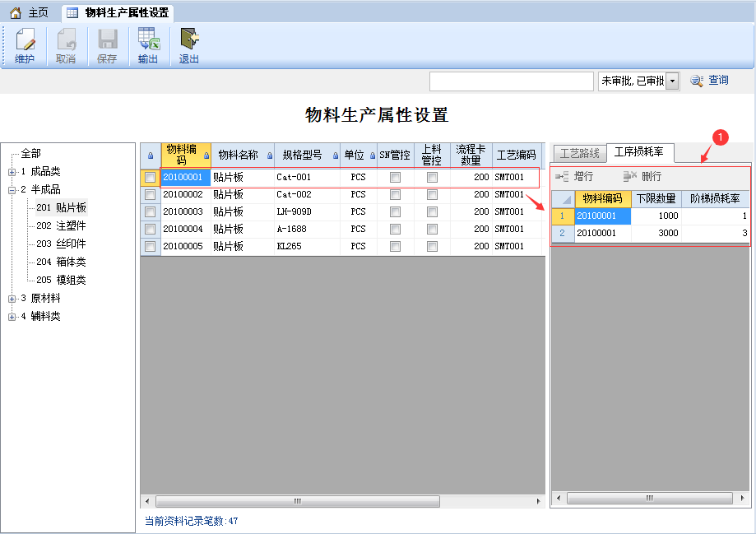Click the horizontal scrollbar under the material grid
756x534 pixels.
click(297, 501)
